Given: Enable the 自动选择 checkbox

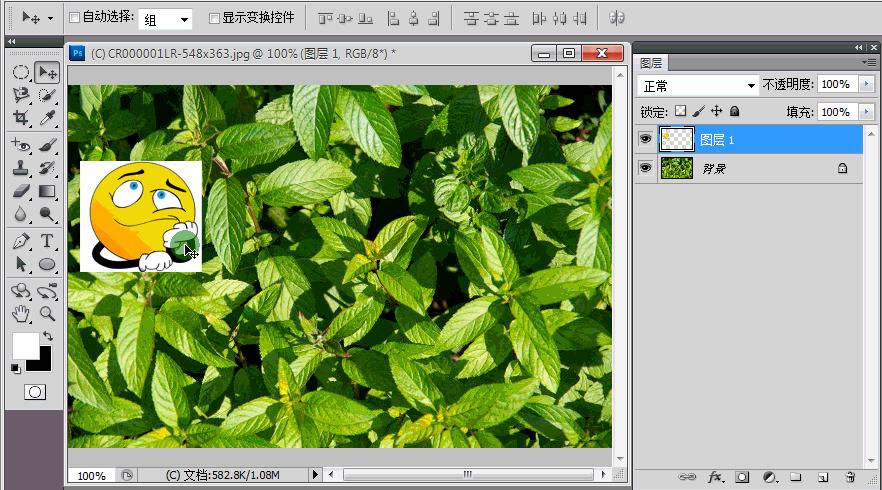Looking at the screenshot, I should (x=75, y=18).
